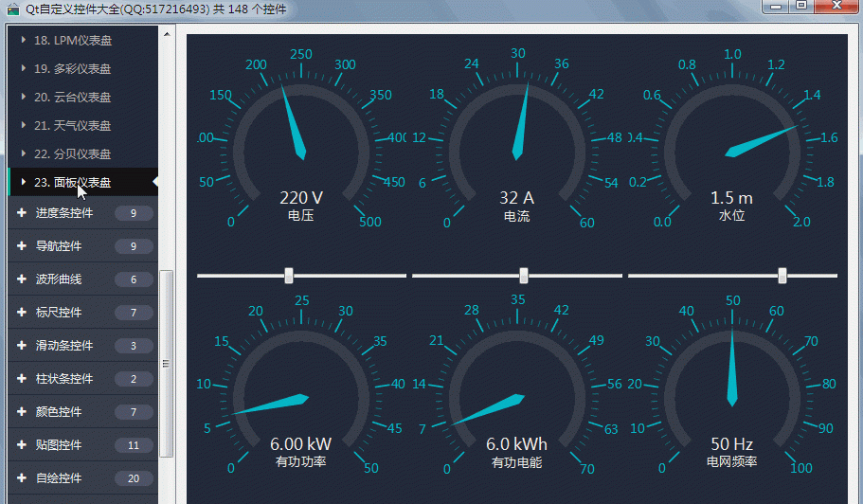Click the window title bar app icon

[13, 9]
